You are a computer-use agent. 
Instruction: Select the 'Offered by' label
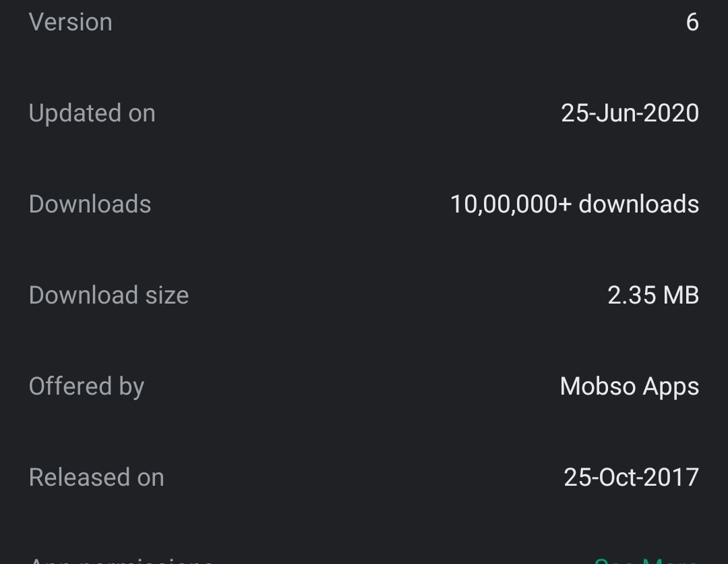point(86,387)
